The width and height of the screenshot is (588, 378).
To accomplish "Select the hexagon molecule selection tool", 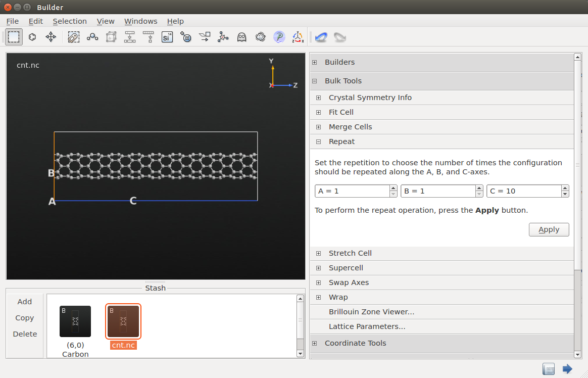I will (32, 37).
